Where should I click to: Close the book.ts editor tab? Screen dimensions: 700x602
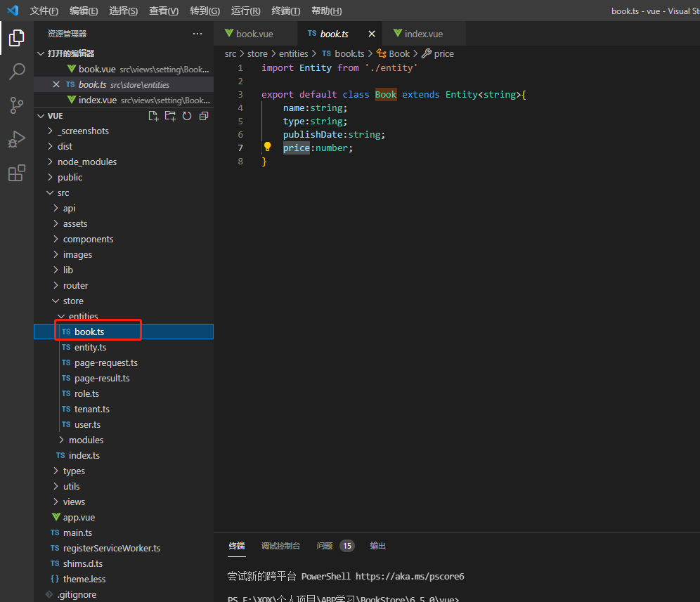(x=372, y=34)
